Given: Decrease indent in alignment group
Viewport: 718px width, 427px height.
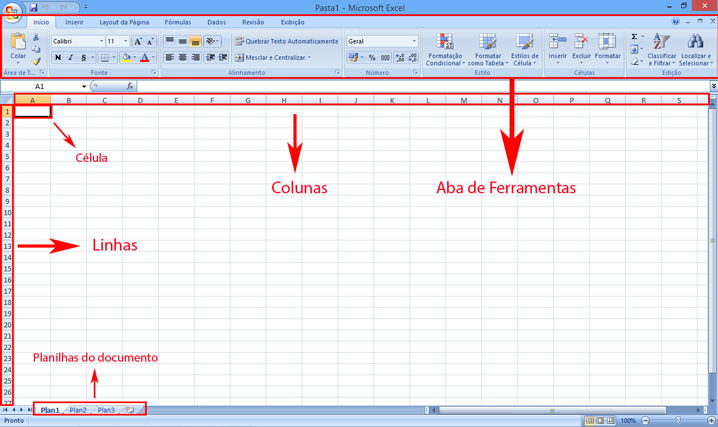Looking at the screenshot, I should click(x=210, y=58).
